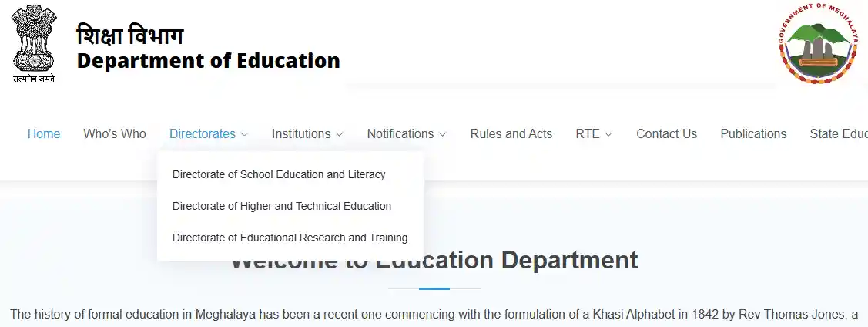The width and height of the screenshot is (868, 327).
Task: Click the chevron beside Directorates
Action: click(244, 134)
